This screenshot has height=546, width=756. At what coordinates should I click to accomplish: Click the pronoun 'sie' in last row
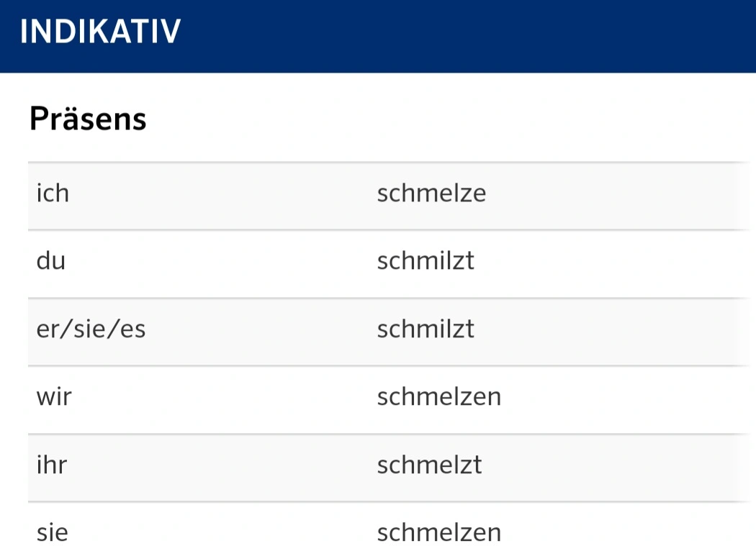53,533
